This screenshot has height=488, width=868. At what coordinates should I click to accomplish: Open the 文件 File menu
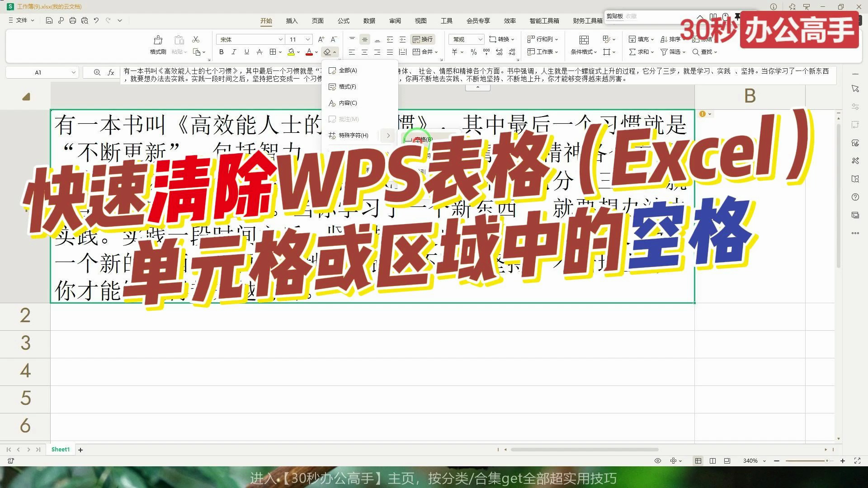tap(21, 20)
